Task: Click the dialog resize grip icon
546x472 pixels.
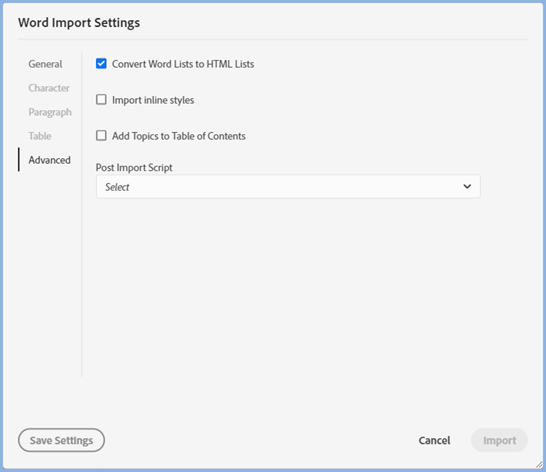Action: tap(539, 464)
